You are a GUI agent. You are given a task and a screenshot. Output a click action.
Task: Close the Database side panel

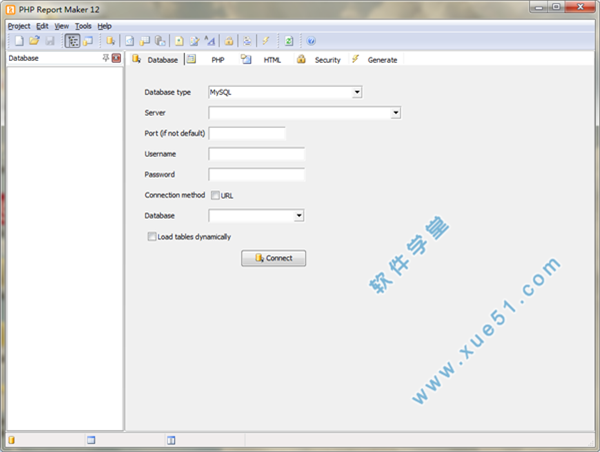pyautogui.click(x=116, y=58)
